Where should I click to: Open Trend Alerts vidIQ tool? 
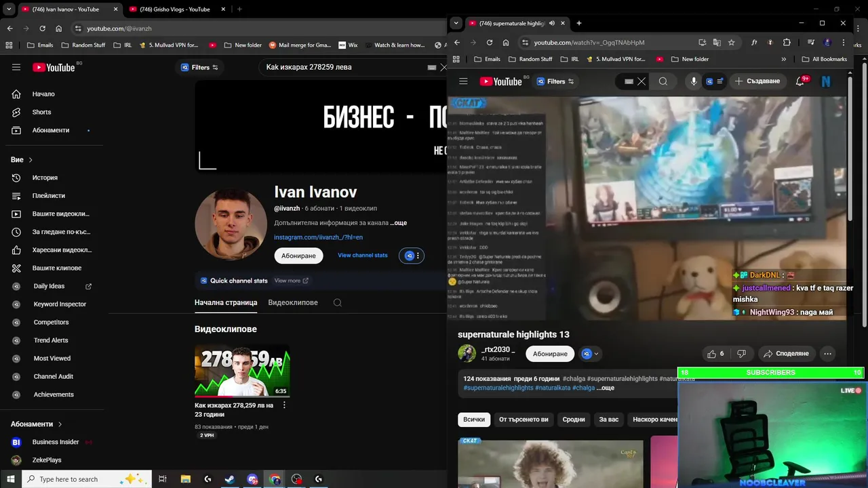(51, 340)
